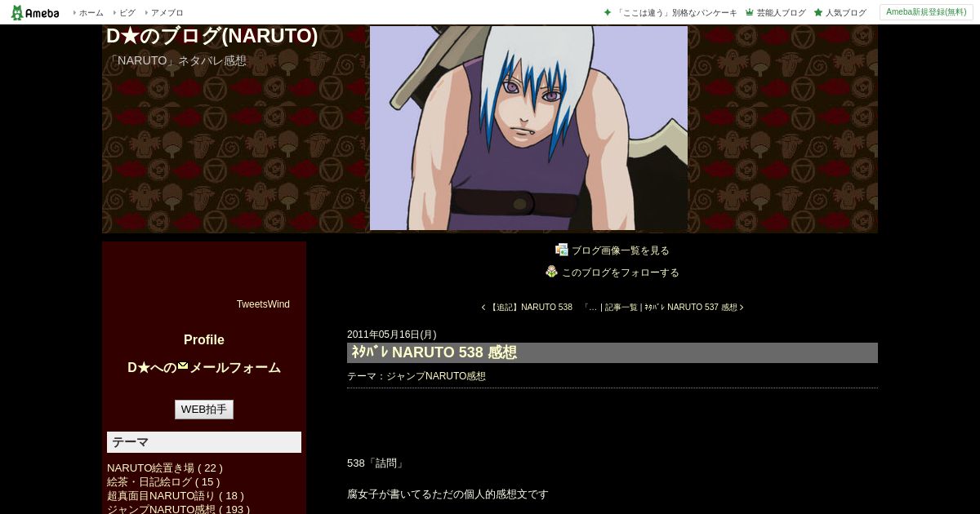This screenshot has width=980, height=514.
Task: Click the star icon beside 人気ブログ
Action: [817, 12]
